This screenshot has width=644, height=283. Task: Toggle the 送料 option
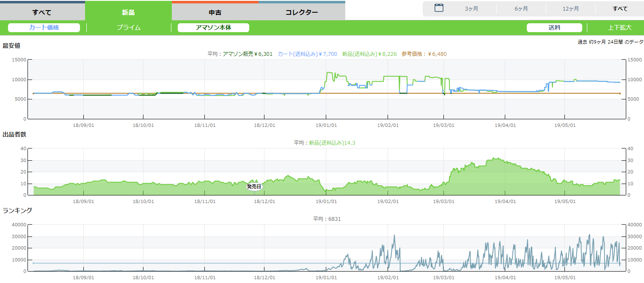(x=554, y=27)
